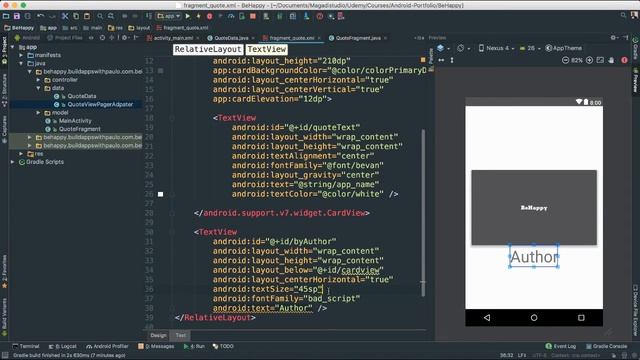Viewport: 640px width, 360px height.
Task: Collapse the data package
Action: [x=38, y=88]
